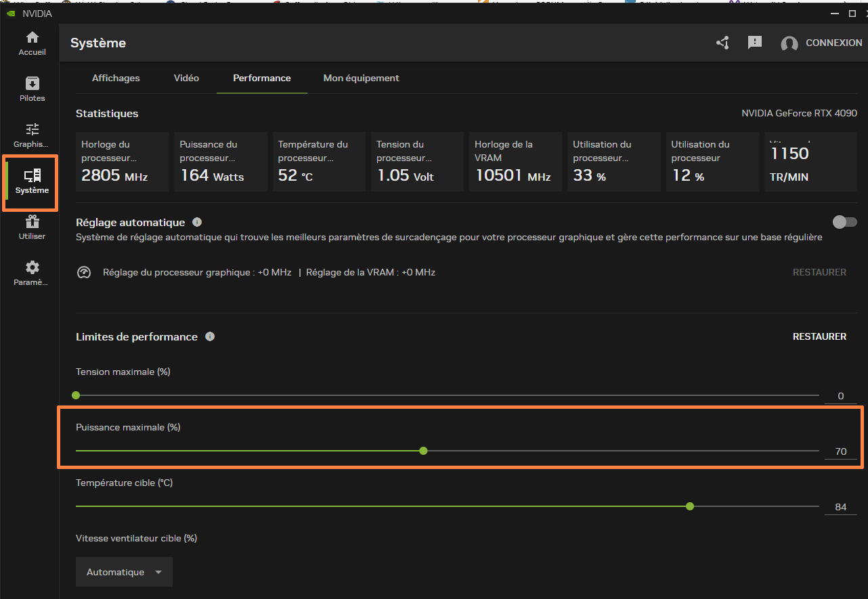Click RESTAURER in the Réglage automatique section
The height and width of the screenshot is (599, 868).
pos(819,272)
